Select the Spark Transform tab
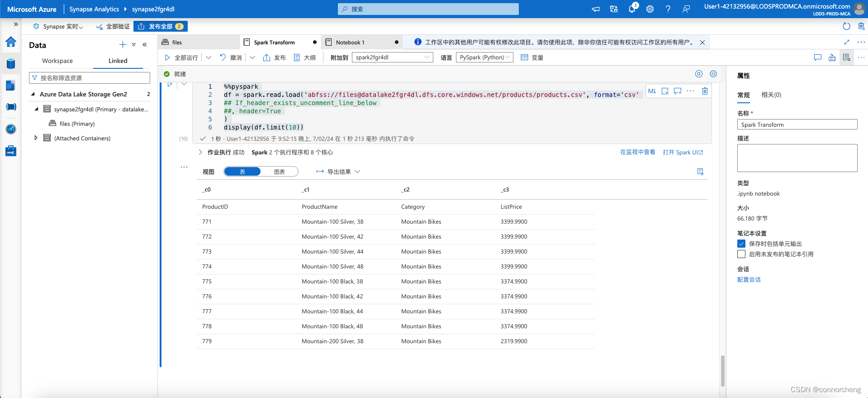 (x=280, y=42)
